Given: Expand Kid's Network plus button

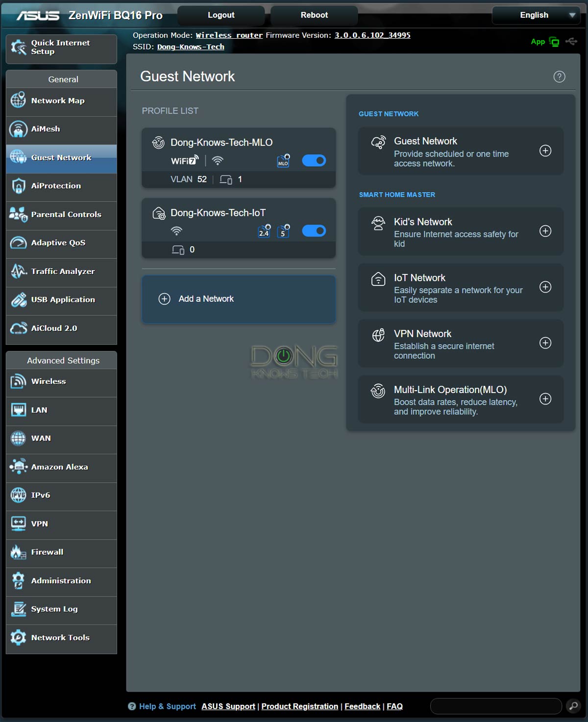Looking at the screenshot, I should [x=545, y=231].
